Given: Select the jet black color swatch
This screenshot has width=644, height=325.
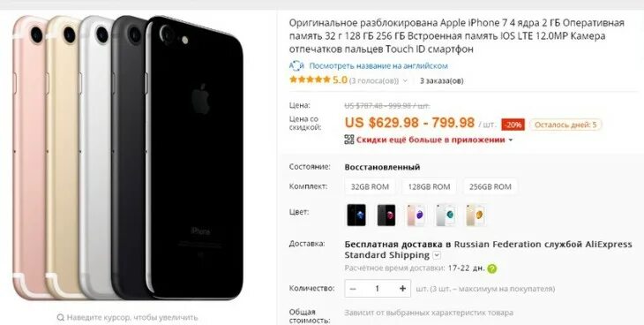Looking at the screenshot, I should pyautogui.click(x=356, y=215).
